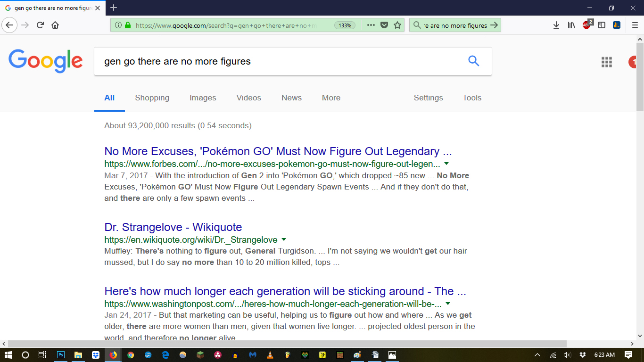
Task: Show hidden system tray icons
Action: pyautogui.click(x=537, y=355)
